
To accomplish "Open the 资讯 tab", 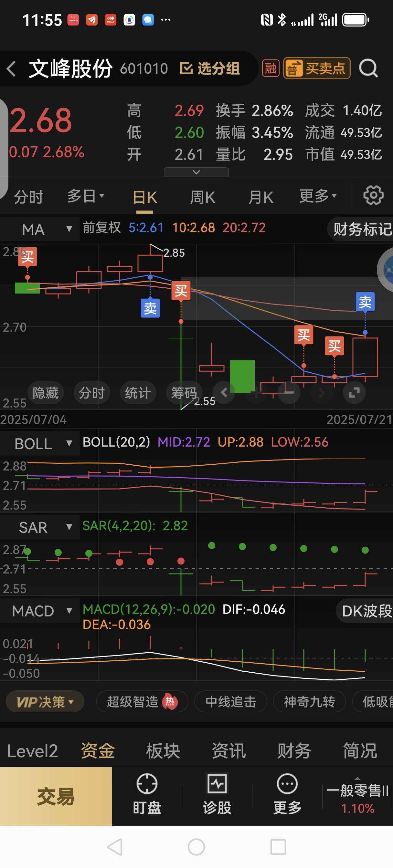I will 229,751.
